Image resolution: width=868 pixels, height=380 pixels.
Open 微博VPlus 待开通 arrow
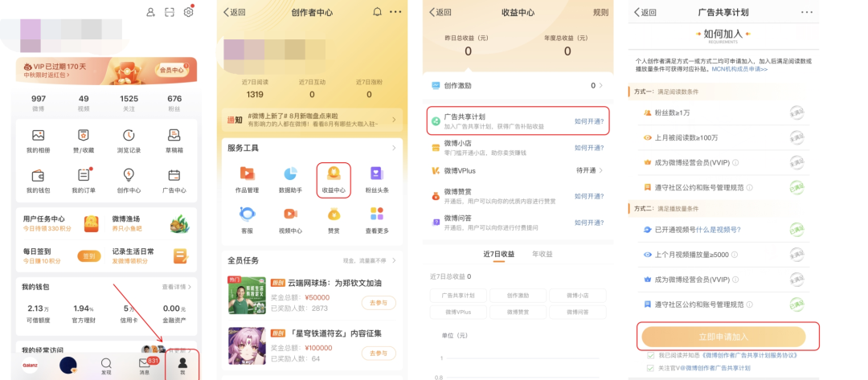600,170
